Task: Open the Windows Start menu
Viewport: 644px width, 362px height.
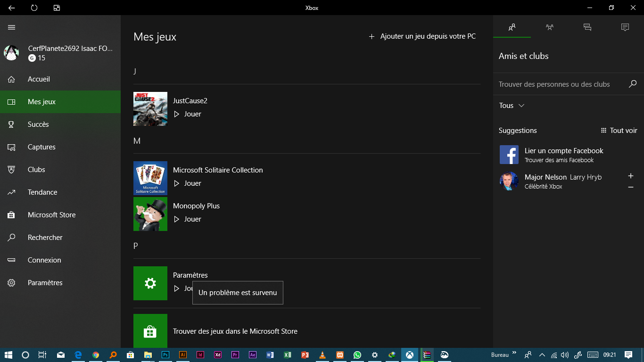Action: [8, 355]
